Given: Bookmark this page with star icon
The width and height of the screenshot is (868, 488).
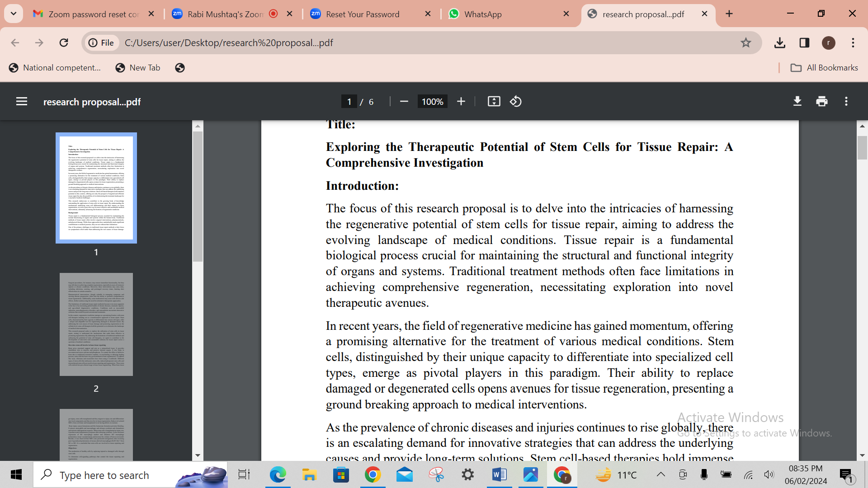Looking at the screenshot, I should pyautogui.click(x=746, y=42).
